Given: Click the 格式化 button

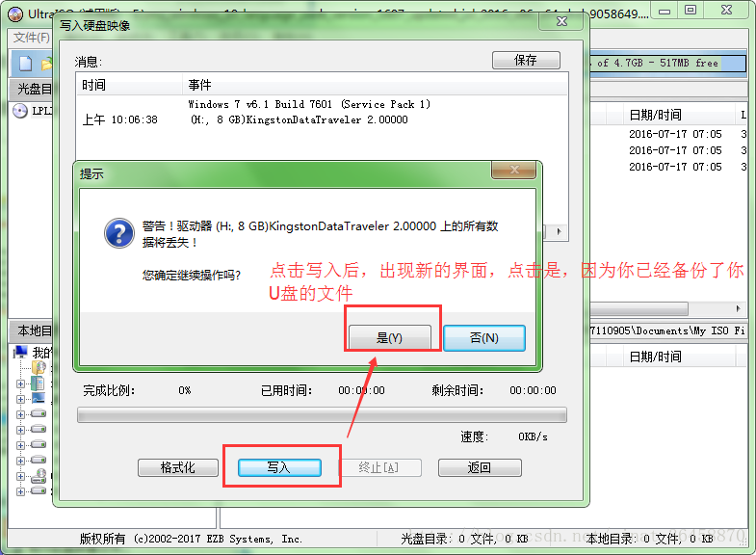Looking at the screenshot, I should pos(178,467).
